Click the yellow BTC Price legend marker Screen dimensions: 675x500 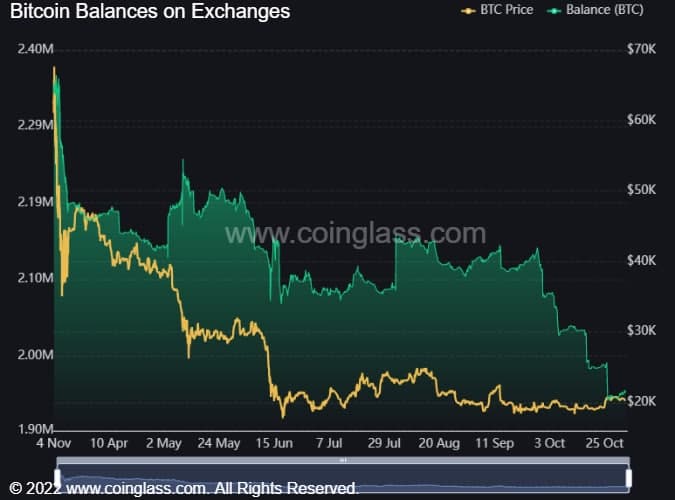468,11
